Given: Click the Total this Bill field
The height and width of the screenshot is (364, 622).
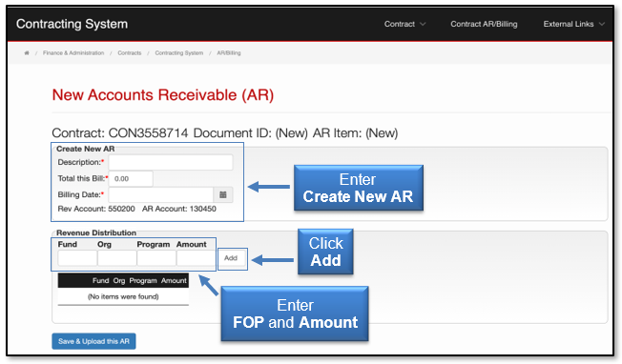Looking at the screenshot, I should pyautogui.click(x=131, y=178).
